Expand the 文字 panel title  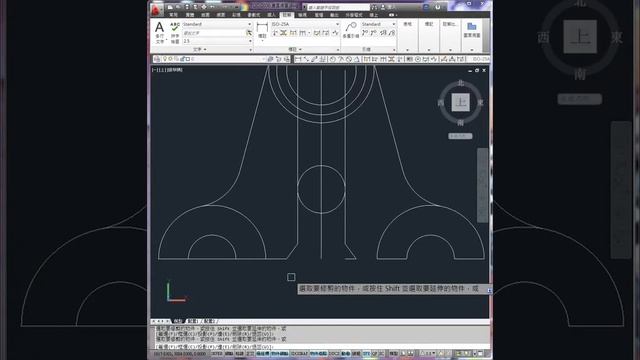200,49
